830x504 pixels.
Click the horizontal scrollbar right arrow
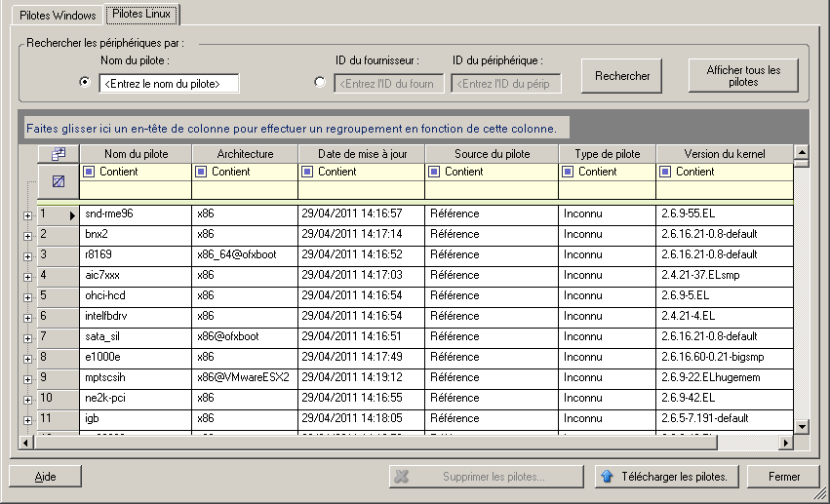[785, 443]
